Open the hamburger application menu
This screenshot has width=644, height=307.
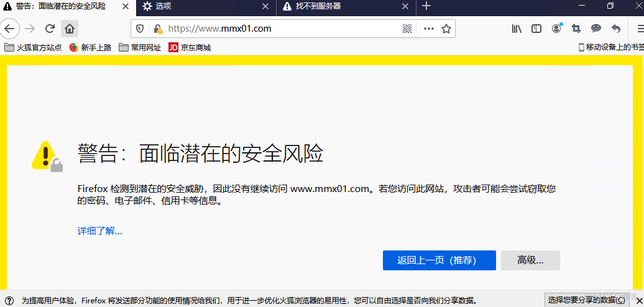[x=640, y=29]
